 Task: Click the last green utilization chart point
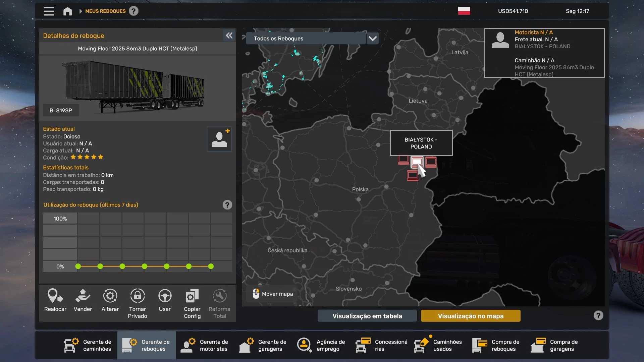[x=211, y=266]
